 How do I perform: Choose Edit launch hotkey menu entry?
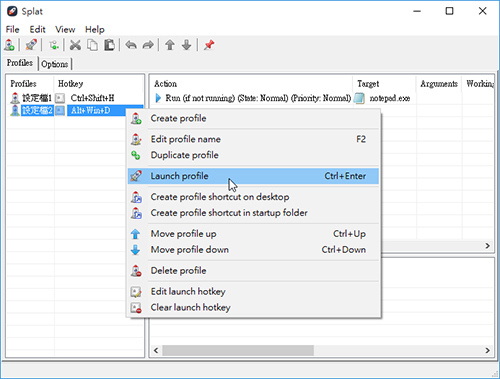[x=254, y=291]
